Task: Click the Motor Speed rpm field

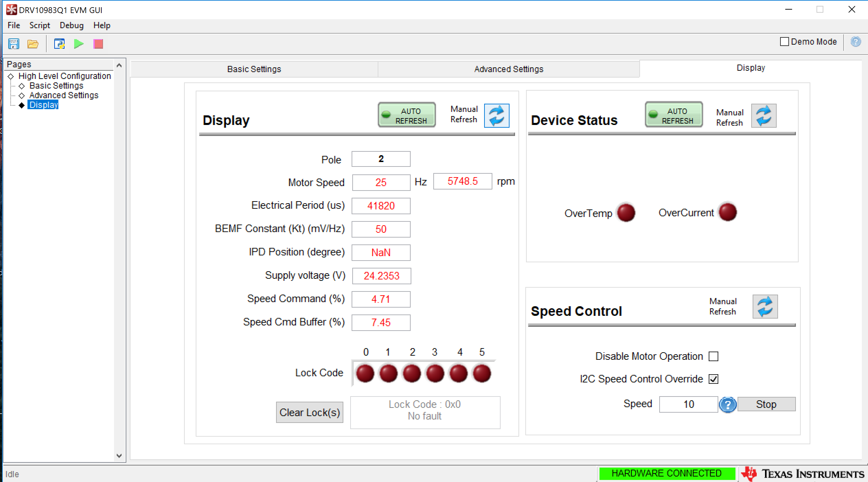Action: coord(462,181)
